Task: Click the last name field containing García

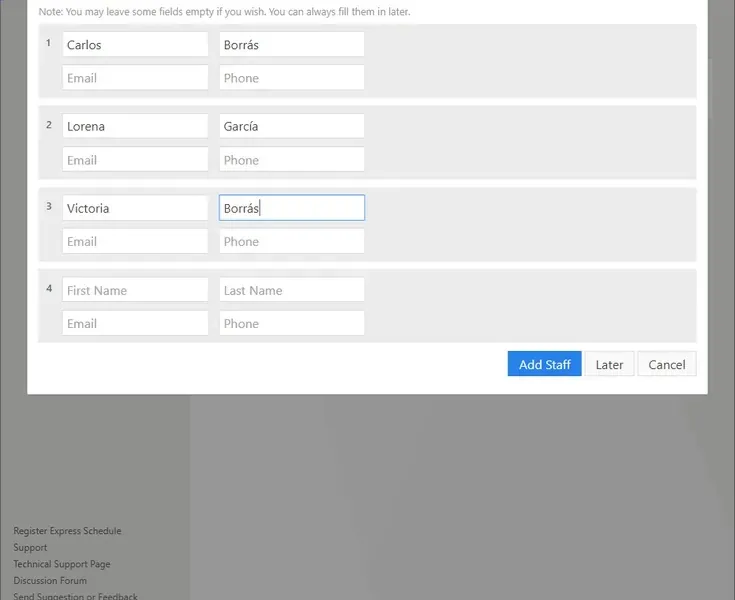Action: [291, 126]
